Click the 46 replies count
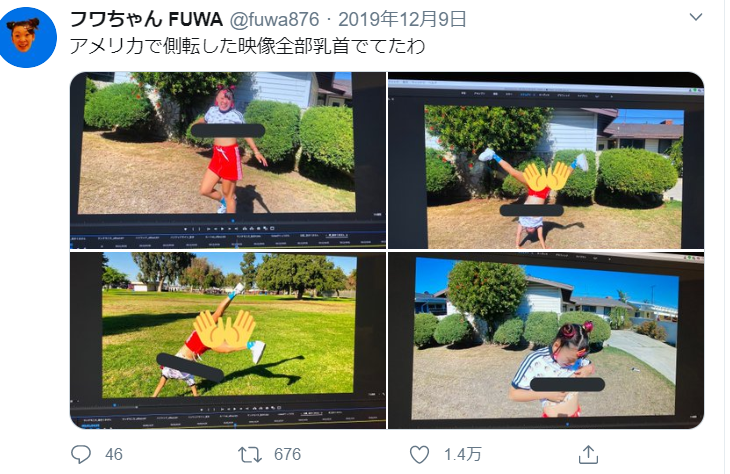Image resolution: width=730 pixels, height=474 pixels. pos(114,454)
